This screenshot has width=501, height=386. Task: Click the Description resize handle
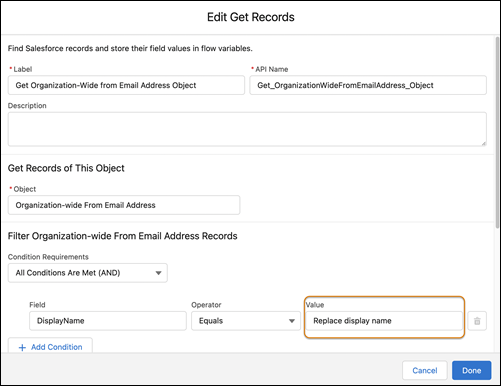tap(483, 143)
